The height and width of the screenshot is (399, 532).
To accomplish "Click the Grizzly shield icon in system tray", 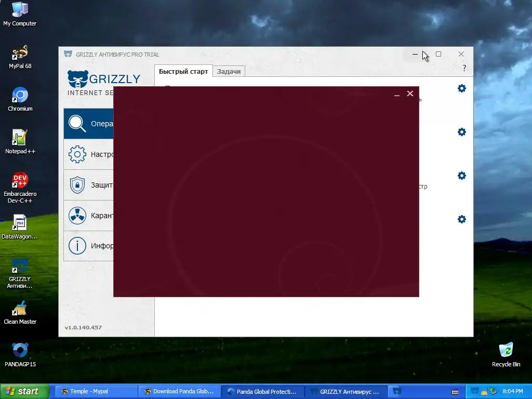I will 475,392.
